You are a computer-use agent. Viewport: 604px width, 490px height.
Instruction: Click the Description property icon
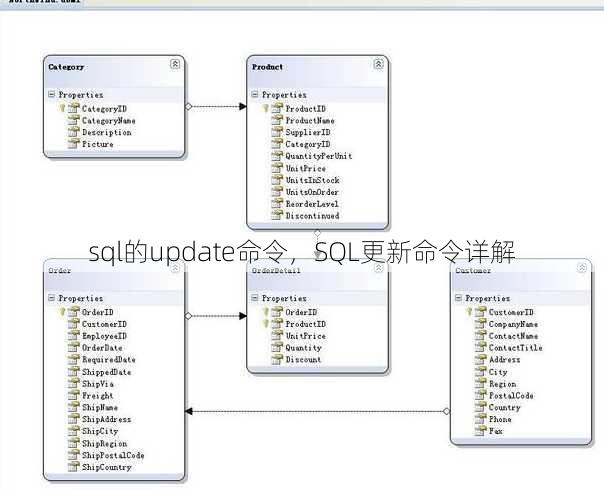(73, 132)
